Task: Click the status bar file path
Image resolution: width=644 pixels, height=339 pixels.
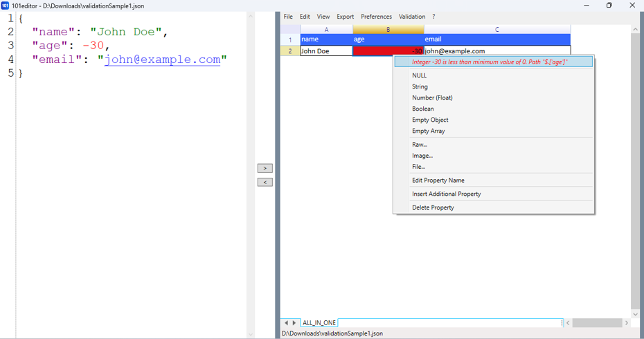Action: (x=332, y=333)
